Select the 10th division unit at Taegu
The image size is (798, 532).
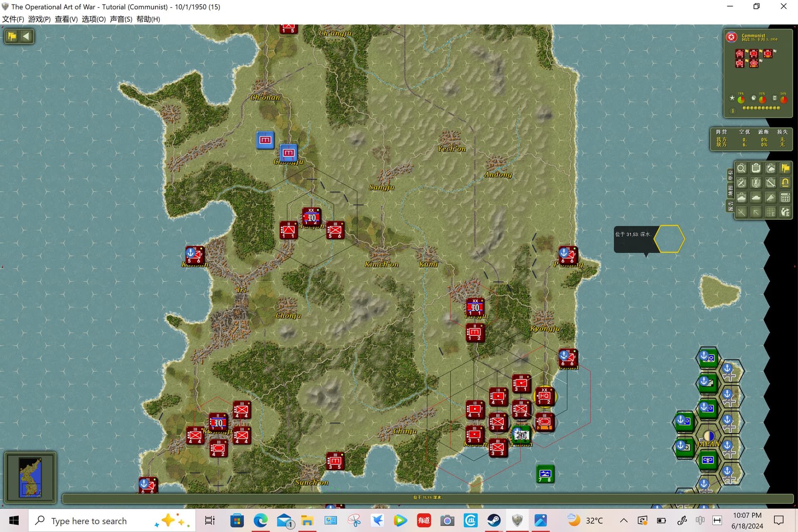pyautogui.click(x=475, y=307)
